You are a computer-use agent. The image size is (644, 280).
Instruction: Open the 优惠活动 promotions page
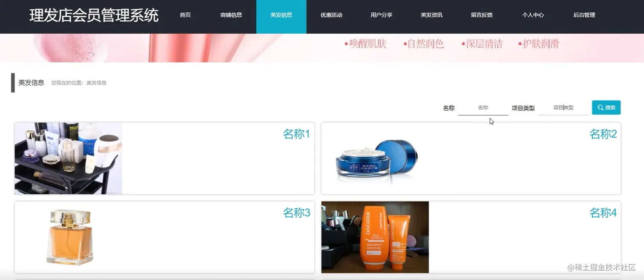[331, 14]
